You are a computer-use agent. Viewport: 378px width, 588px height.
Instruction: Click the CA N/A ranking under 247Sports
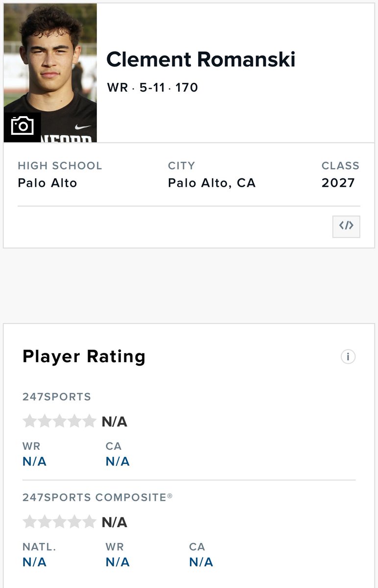click(118, 462)
